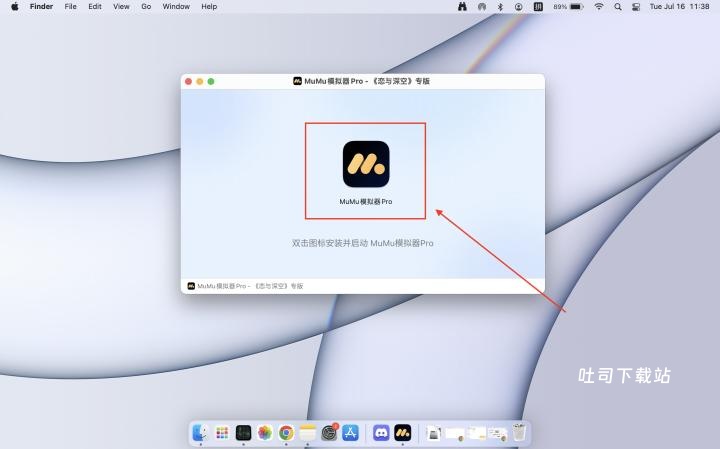The height and width of the screenshot is (449, 720).
Task: Open Launchpad from the Dock
Action: 222,432
